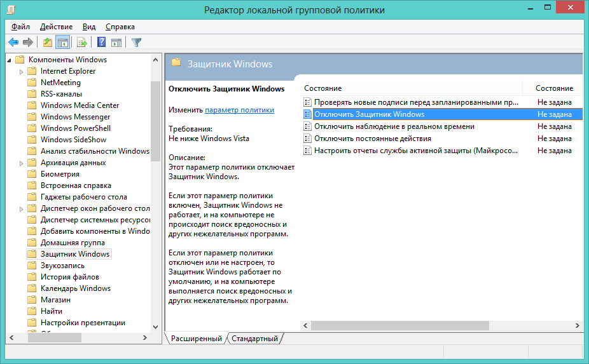Click the Internet Explorer folder icon
The image size is (589, 364).
click(32, 71)
